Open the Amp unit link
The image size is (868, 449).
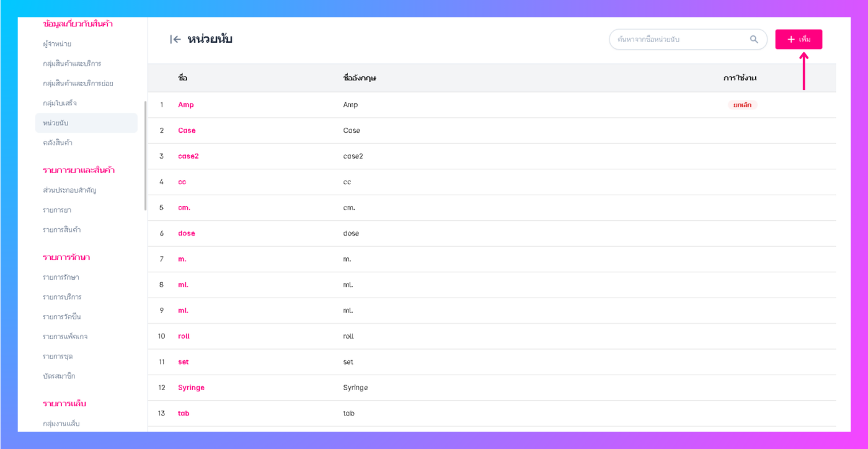[x=186, y=105]
